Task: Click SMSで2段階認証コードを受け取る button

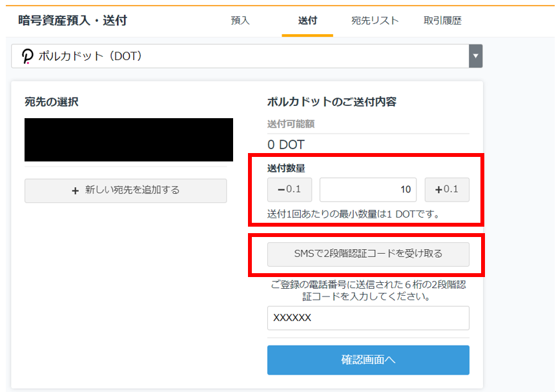Action: click(368, 254)
